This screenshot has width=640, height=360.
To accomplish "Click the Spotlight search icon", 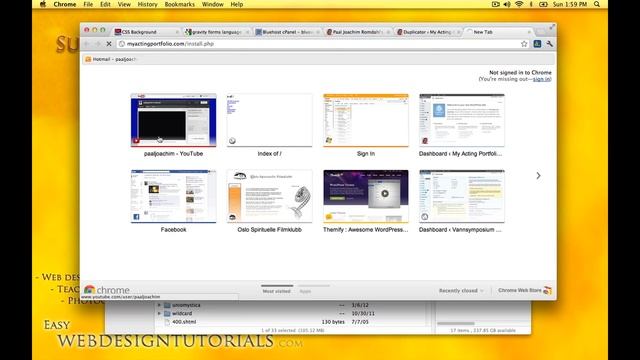I will click(597, 4).
